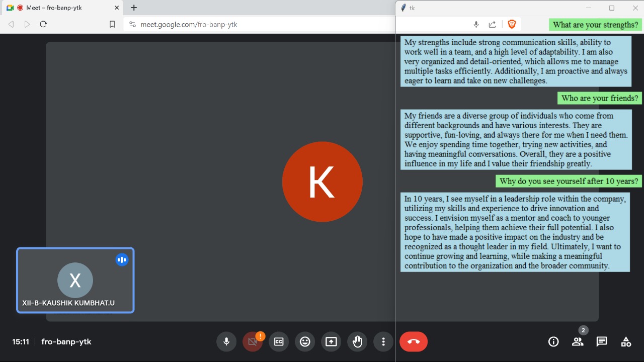Reload the Google Meet page

tap(43, 24)
